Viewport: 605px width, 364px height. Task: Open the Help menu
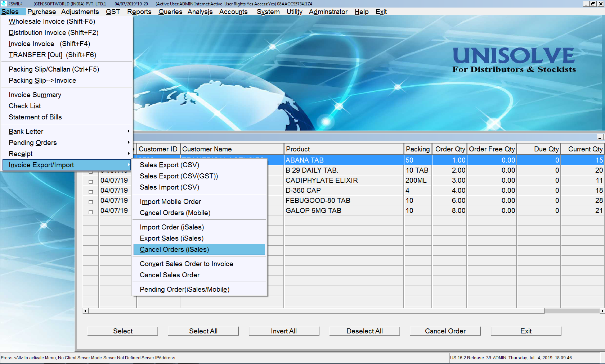pos(362,12)
